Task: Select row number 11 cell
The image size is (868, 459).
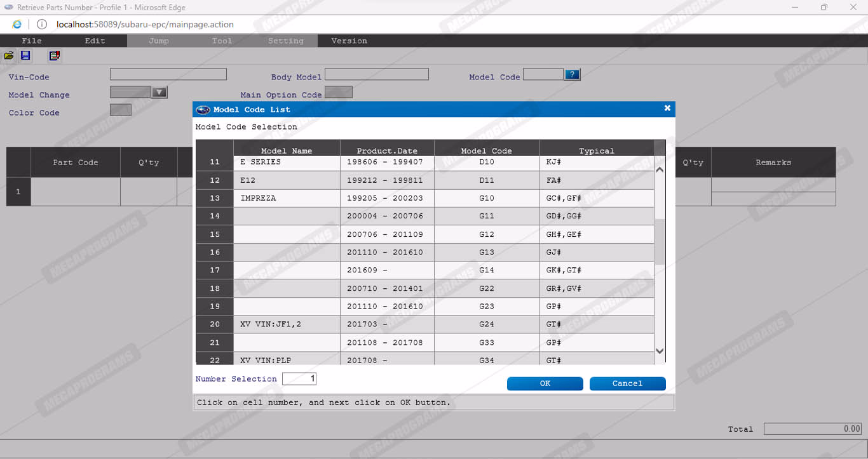Action: coord(215,163)
